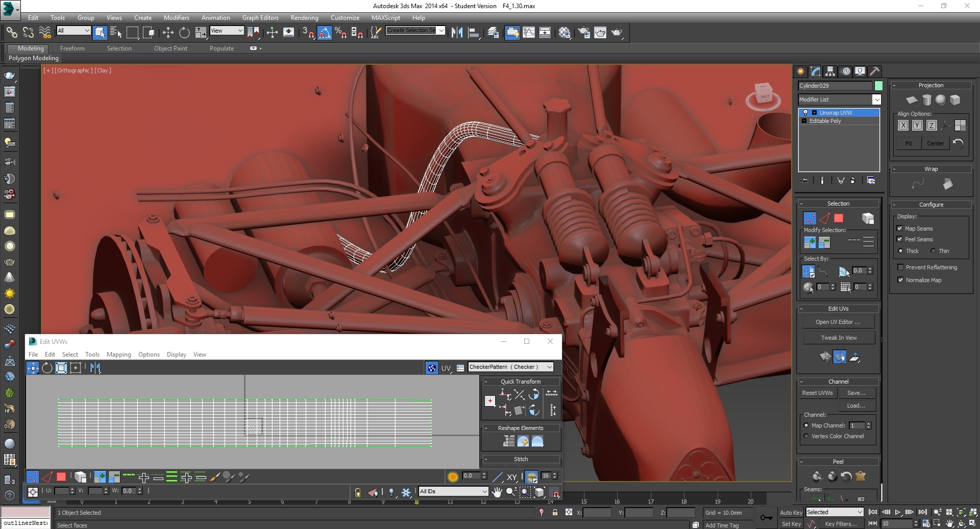
Task: Click Freeform Mode in Edit UVWs toolbar
Action: pyautogui.click(x=76, y=368)
